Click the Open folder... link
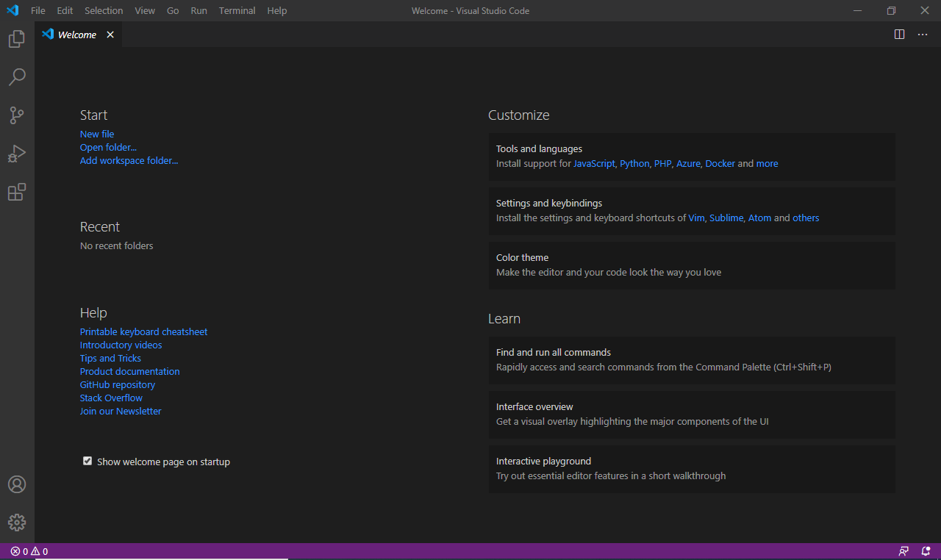 [108, 147]
